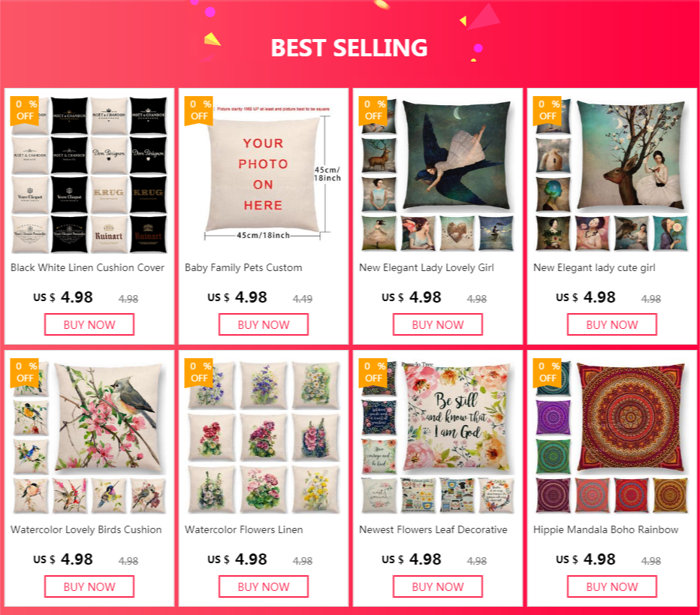Image resolution: width=700 pixels, height=615 pixels.
Task: Open the Watercolor Flowers Linen title link
Action: tap(244, 529)
